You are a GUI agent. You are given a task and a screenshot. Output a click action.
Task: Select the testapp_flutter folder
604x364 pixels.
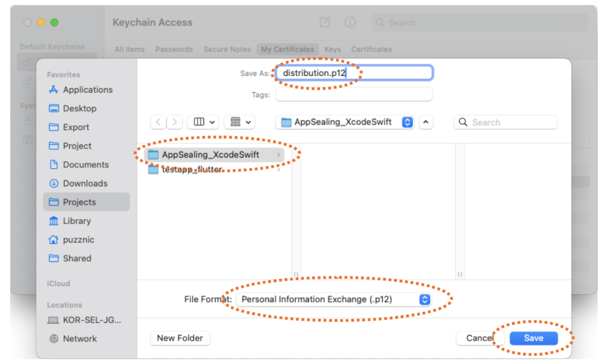pos(191,170)
